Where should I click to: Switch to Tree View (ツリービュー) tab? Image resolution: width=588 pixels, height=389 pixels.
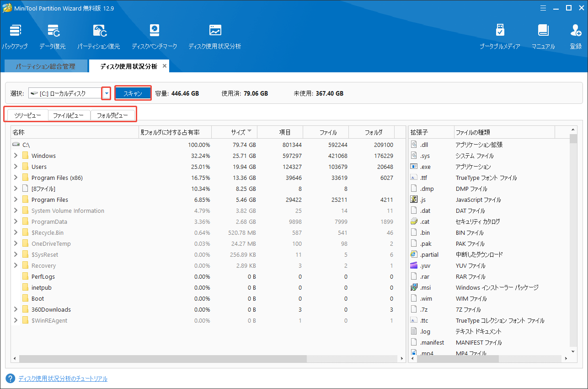pos(28,115)
